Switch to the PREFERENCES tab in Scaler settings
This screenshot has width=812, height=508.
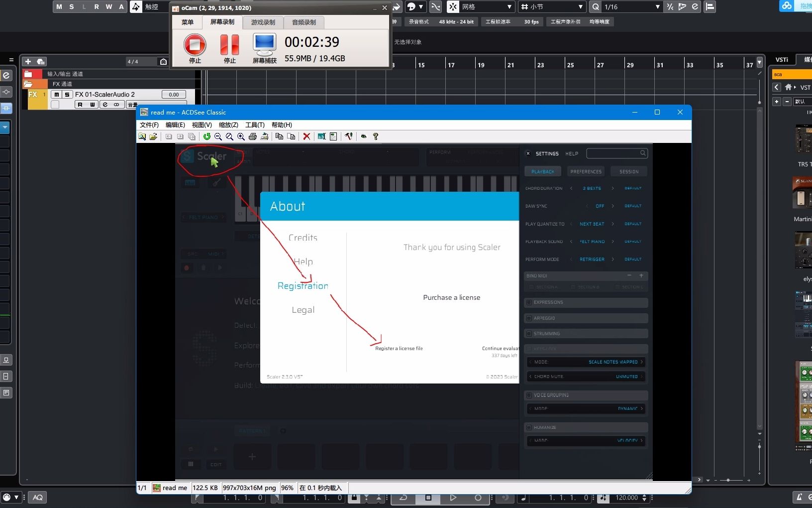[586, 171]
